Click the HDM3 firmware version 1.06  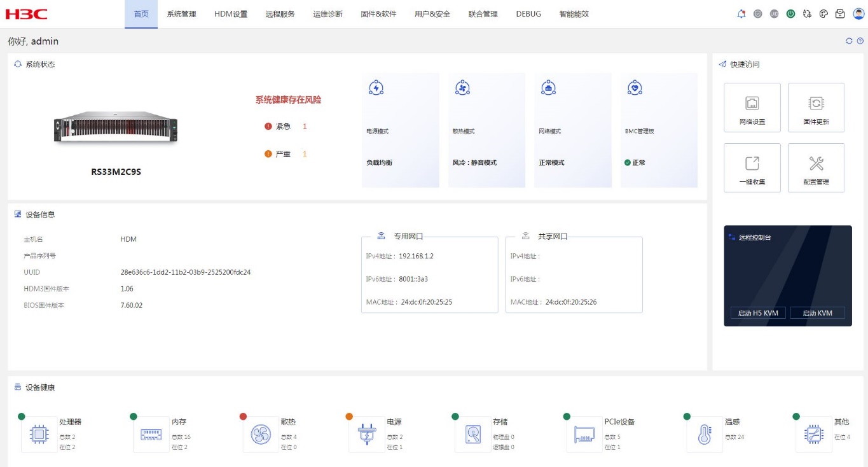click(x=127, y=289)
